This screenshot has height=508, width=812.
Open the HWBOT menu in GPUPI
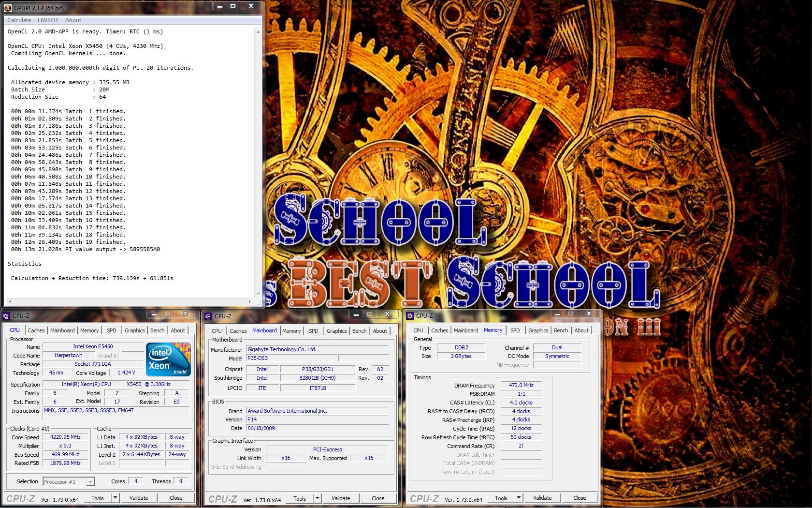click(x=48, y=20)
